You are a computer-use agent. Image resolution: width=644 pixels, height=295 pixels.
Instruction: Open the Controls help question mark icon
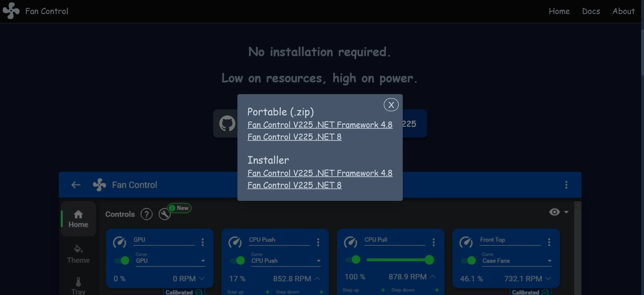click(146, 214)
